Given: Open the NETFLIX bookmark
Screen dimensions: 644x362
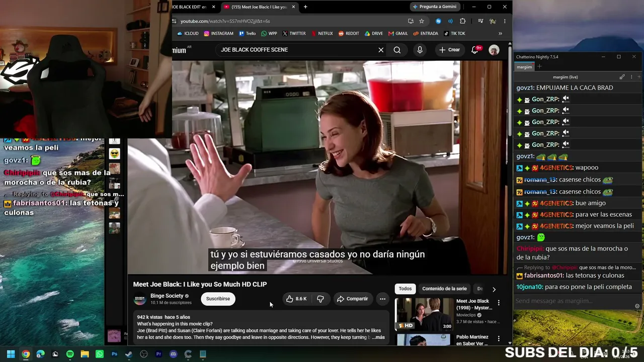Looking at the screenshot, I should point(322,34).
